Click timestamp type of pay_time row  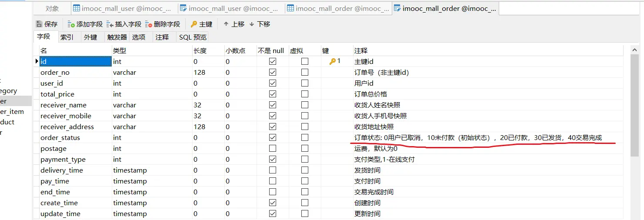click(x=130, y=181)
